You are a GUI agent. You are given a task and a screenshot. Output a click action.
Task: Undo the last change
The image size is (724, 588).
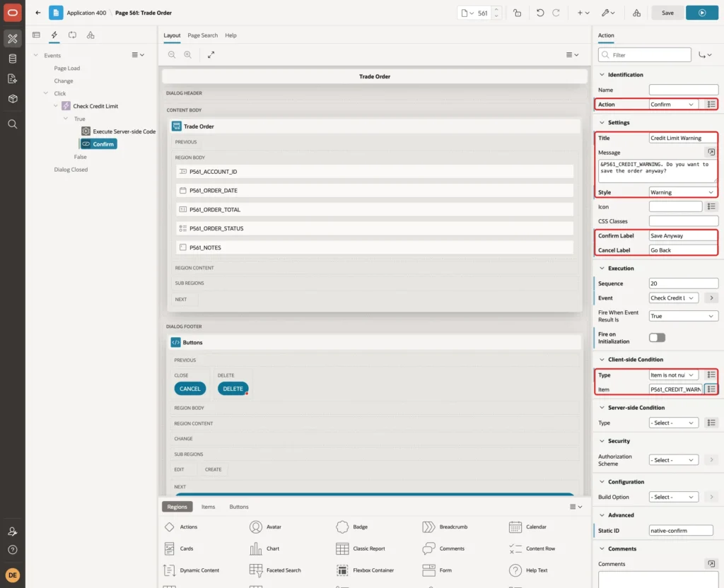tap(540, 13)
